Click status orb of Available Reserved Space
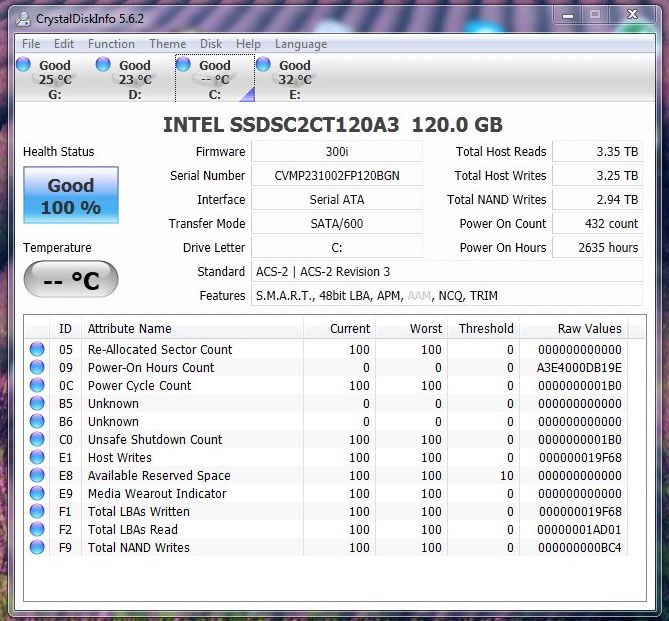Image resolution: width=669 pixels, height=621 pixels. 37,475
